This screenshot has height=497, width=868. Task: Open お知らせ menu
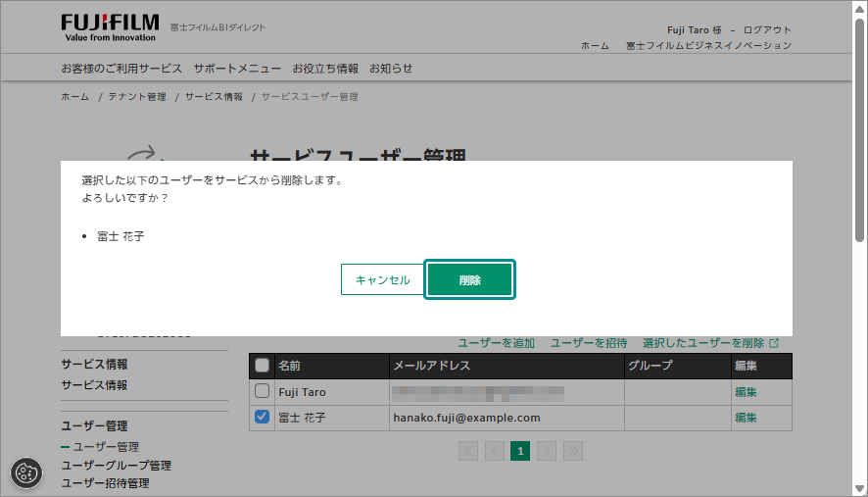[x=391, y=69]
